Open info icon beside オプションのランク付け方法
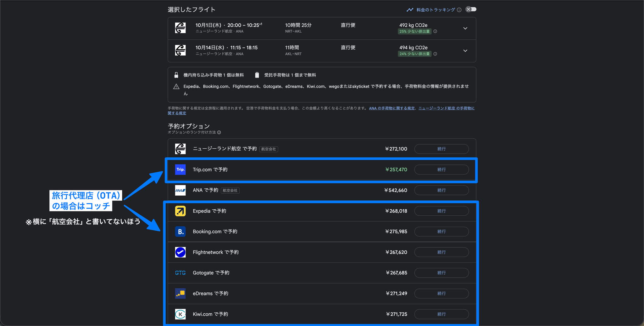This screenshot has width=644, height=326. (219, 132)
